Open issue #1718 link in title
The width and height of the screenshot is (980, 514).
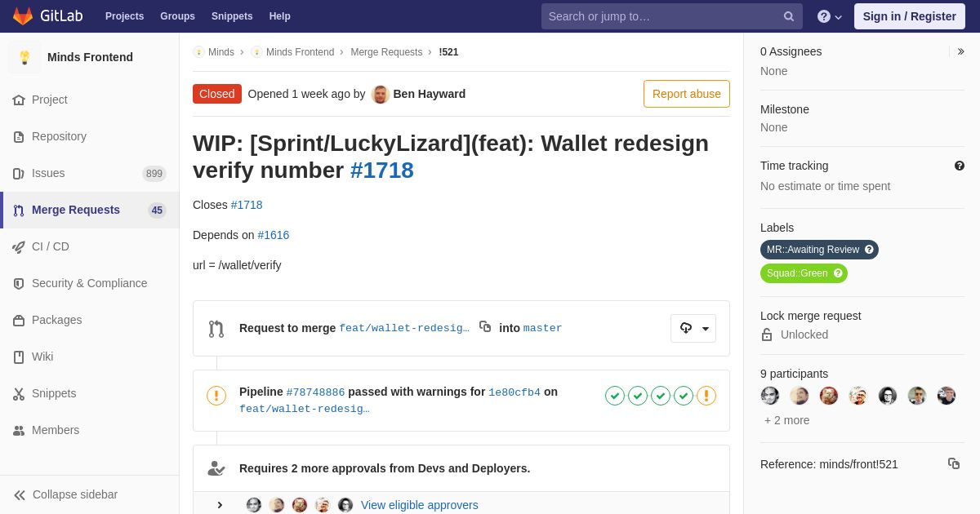point(382,170)
